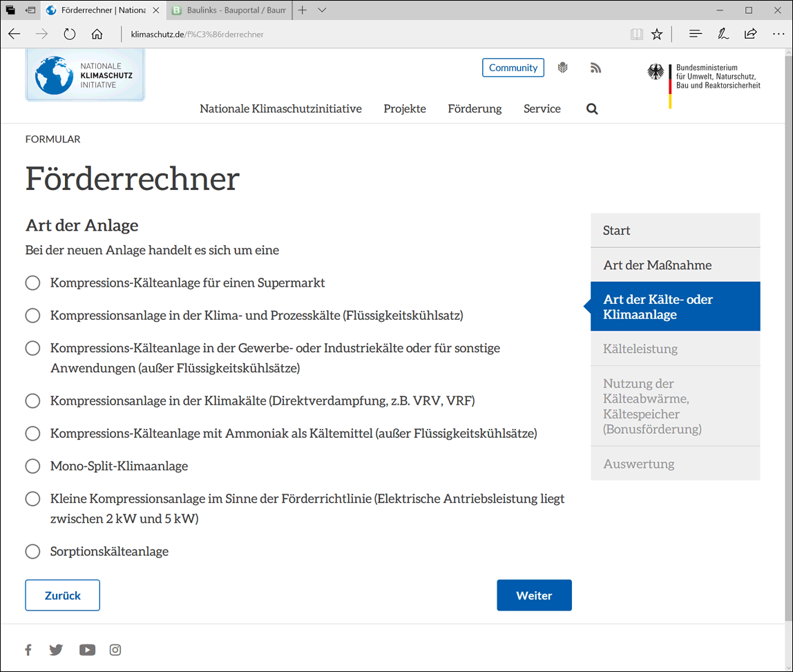793x672 pixels.
Task: Add page to favorites star icon
Action: tap(656, 35)
